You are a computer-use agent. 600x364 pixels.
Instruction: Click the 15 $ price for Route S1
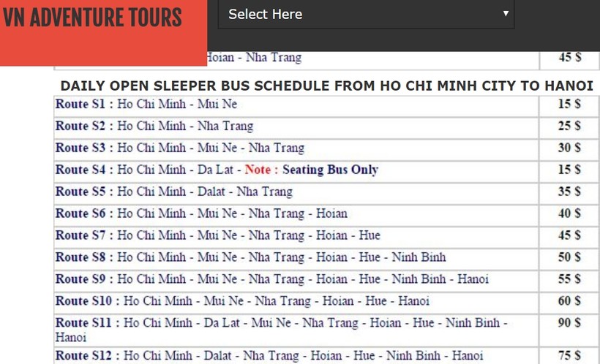569,104
